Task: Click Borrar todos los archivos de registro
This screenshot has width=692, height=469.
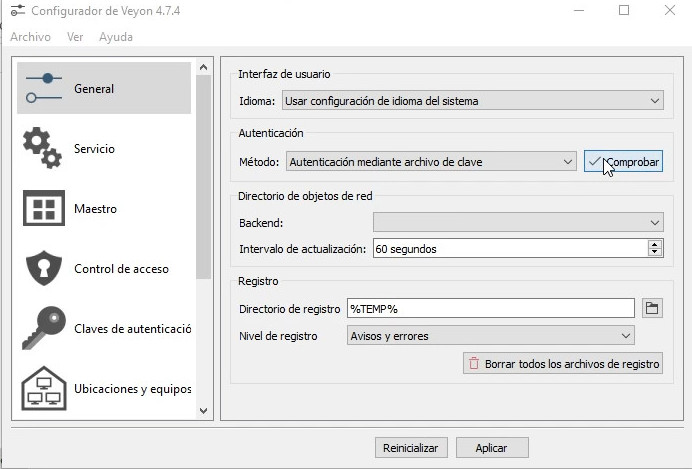Action: click(562, 364)
